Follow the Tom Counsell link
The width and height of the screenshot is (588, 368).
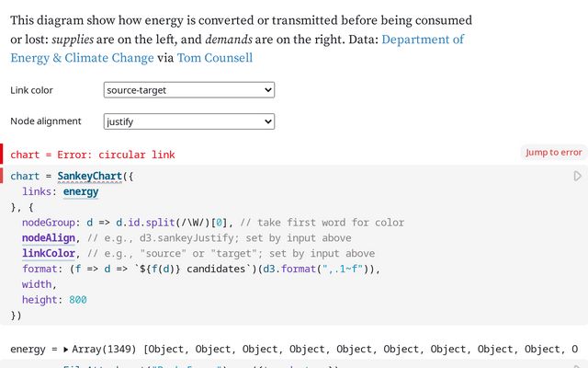(x=214, y=58)
